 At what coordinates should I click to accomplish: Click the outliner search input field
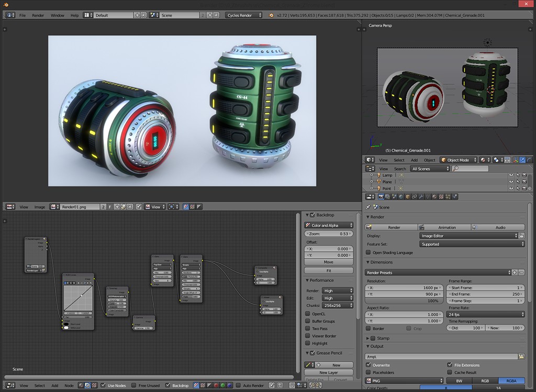pyautogui.click(x=470, y=169)
